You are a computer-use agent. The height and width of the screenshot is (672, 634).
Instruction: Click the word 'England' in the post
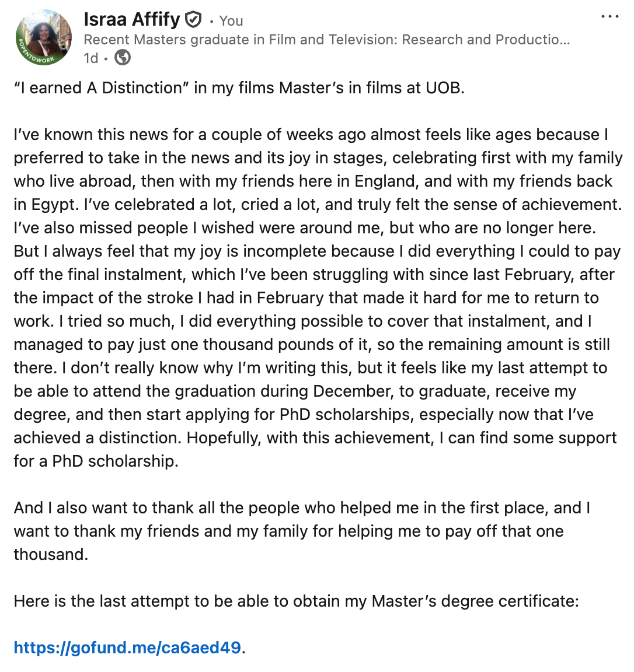point(386,181)
